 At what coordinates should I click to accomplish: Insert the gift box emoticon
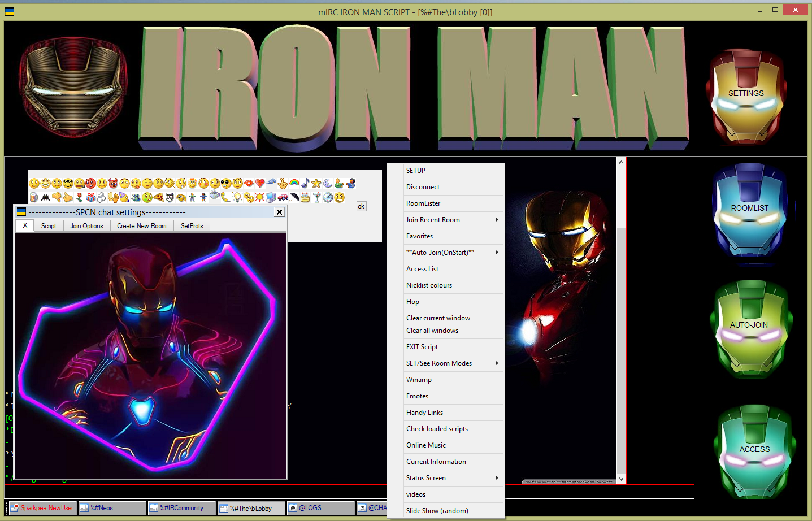91,197
